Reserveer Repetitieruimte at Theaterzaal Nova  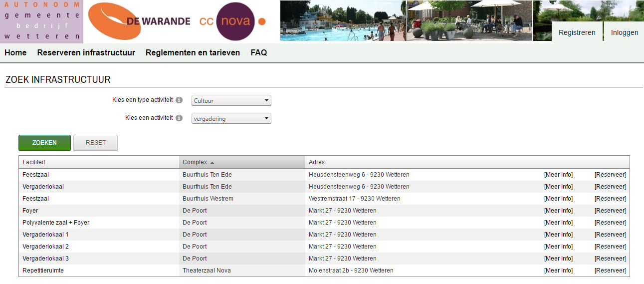click(610, 271)
